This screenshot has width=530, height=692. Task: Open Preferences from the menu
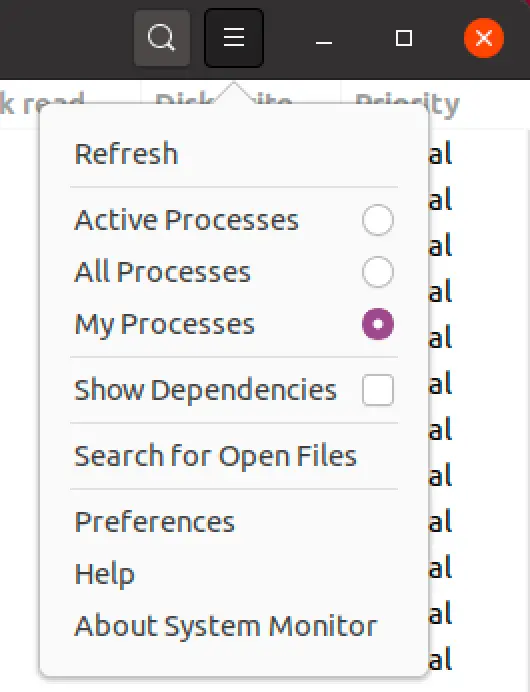point(234,522)
